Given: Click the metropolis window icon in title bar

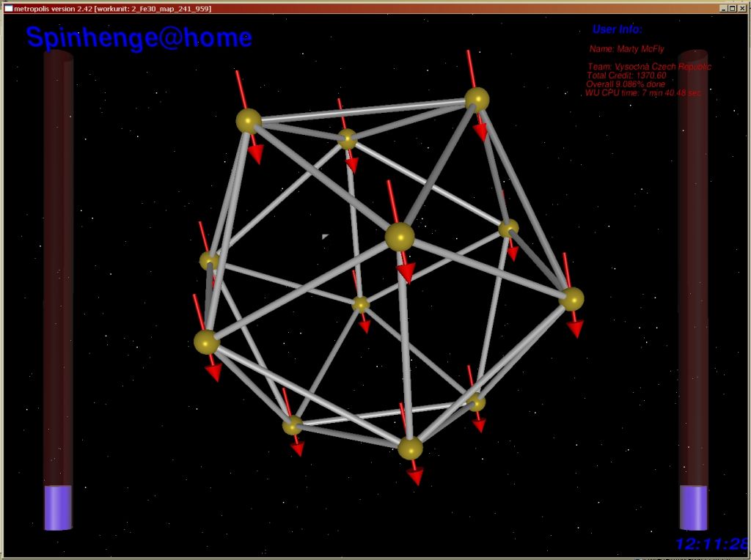Looking at the screenshot, I should 8,8.
